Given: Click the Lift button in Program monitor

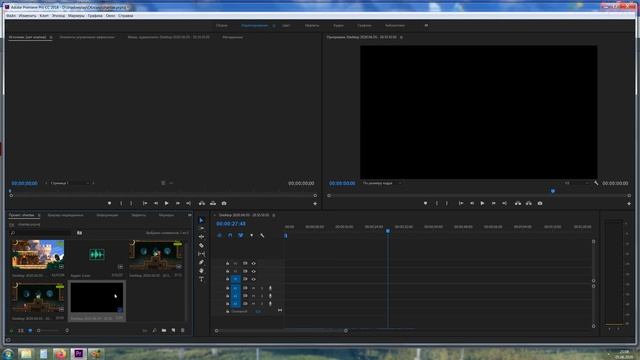Looking at the screenshot, I should 518,203.
